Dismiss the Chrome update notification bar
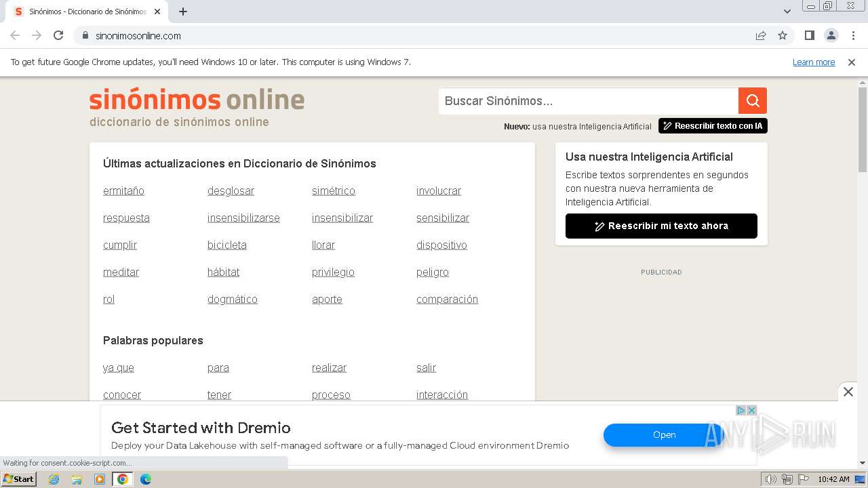 [852, 62]
